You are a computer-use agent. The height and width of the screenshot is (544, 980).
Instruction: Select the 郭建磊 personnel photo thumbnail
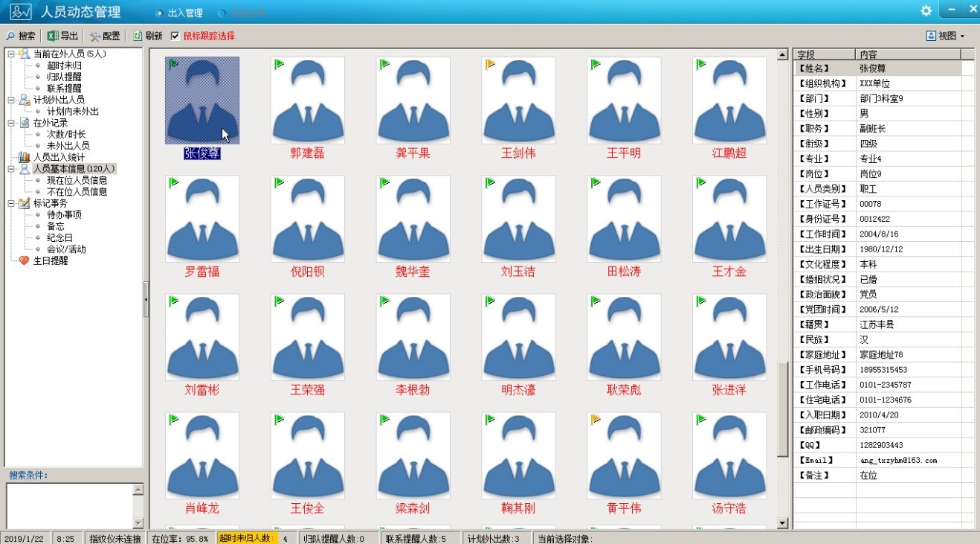point(308,100)
